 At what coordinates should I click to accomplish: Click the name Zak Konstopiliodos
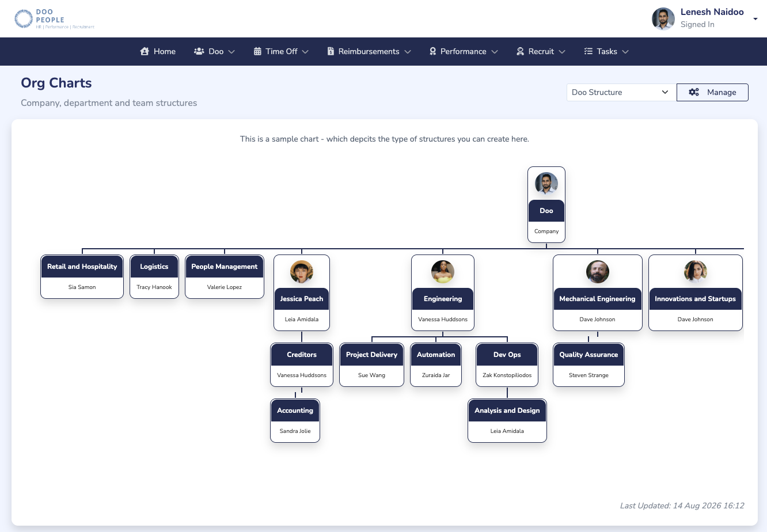[x=507, y=375]
